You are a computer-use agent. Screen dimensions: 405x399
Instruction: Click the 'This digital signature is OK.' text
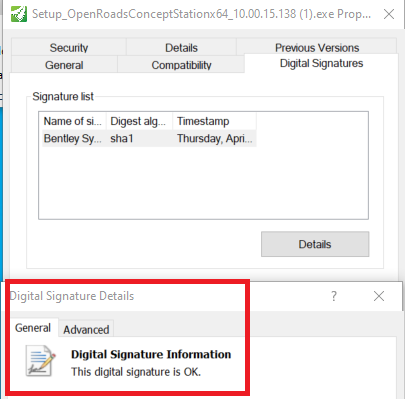click(136, 372)
